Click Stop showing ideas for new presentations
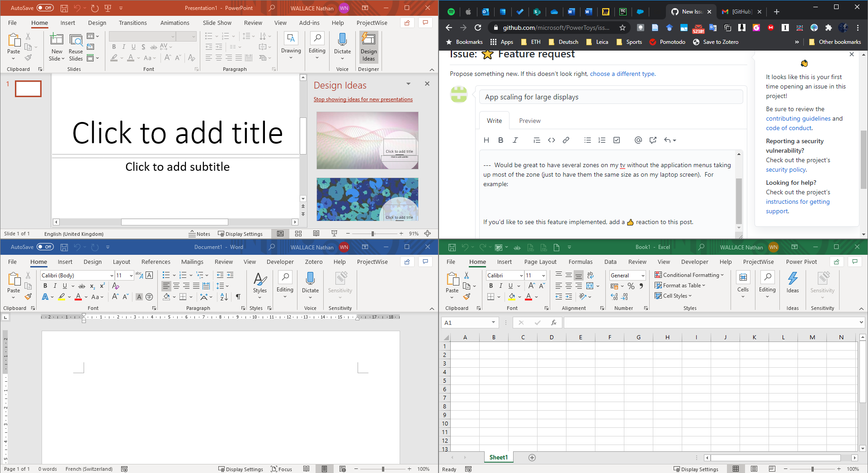The width and height of the screenshot is (868, 473). 363,99
